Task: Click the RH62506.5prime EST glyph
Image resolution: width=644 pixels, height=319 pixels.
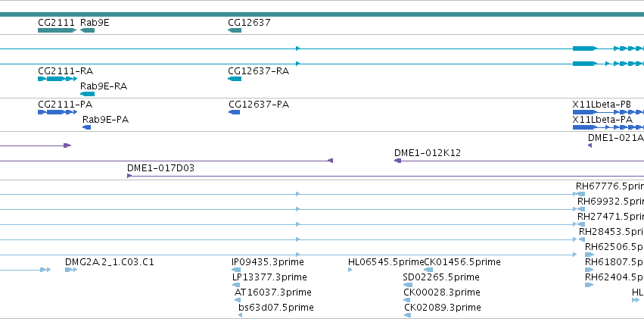Action: [590, 255]
